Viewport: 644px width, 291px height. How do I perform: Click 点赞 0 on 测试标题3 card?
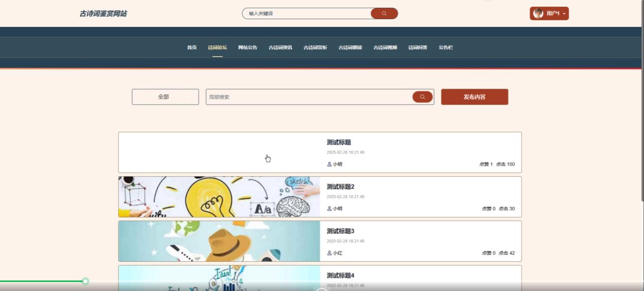pyautogui.click(x=489, y=253)
